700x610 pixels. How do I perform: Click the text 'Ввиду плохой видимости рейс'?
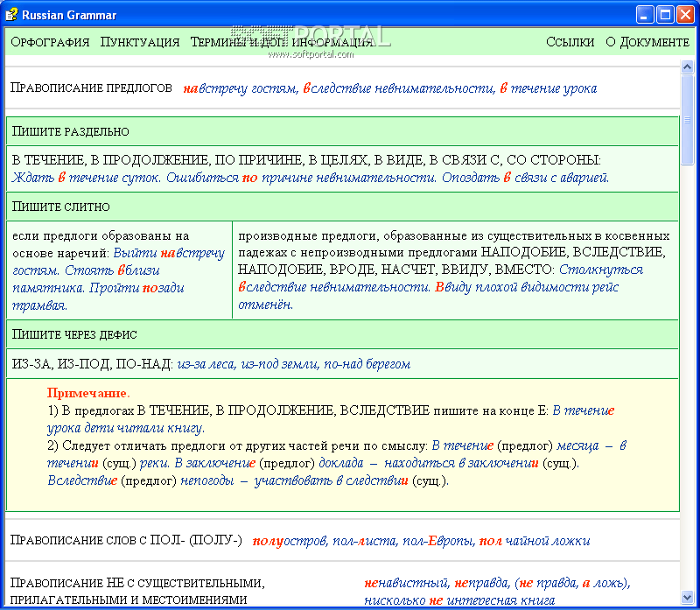pyautogui.click(x=527, y=287)
